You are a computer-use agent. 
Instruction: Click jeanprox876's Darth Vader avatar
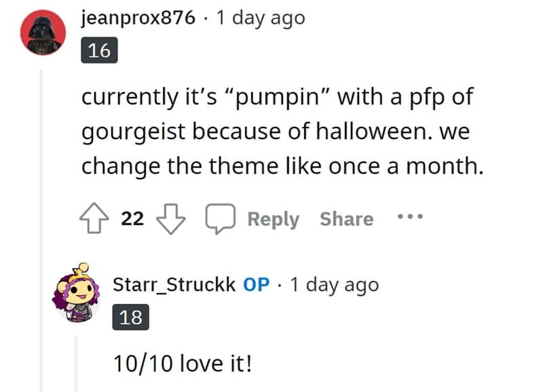click(43, 31)
